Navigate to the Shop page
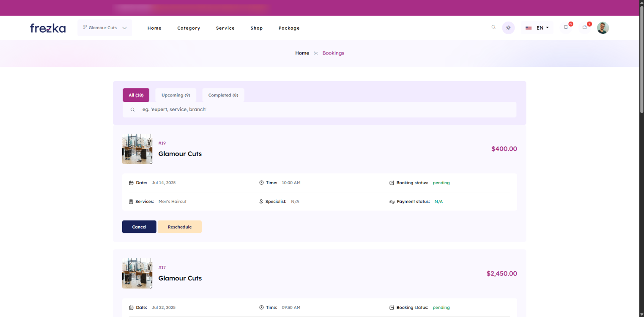The image size is (644, 317). point(256,28)
